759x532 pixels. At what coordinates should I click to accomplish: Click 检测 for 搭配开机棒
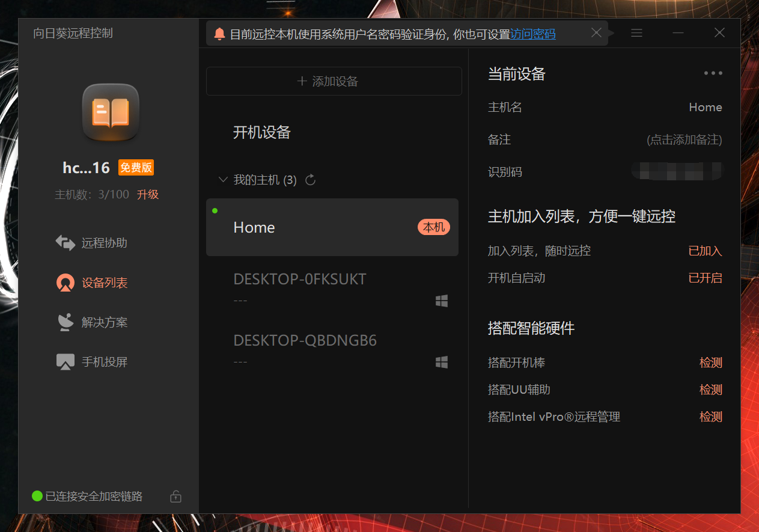click(711, 363)
